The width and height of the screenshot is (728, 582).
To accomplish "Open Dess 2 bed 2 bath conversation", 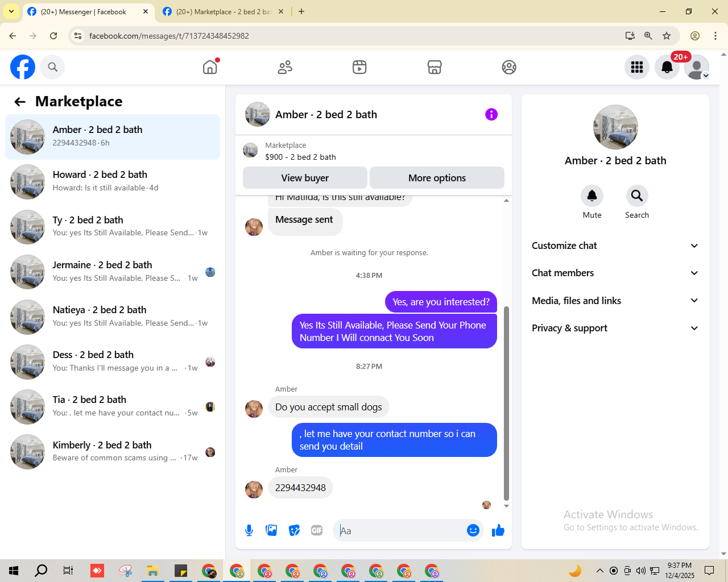I will [113, 361].
